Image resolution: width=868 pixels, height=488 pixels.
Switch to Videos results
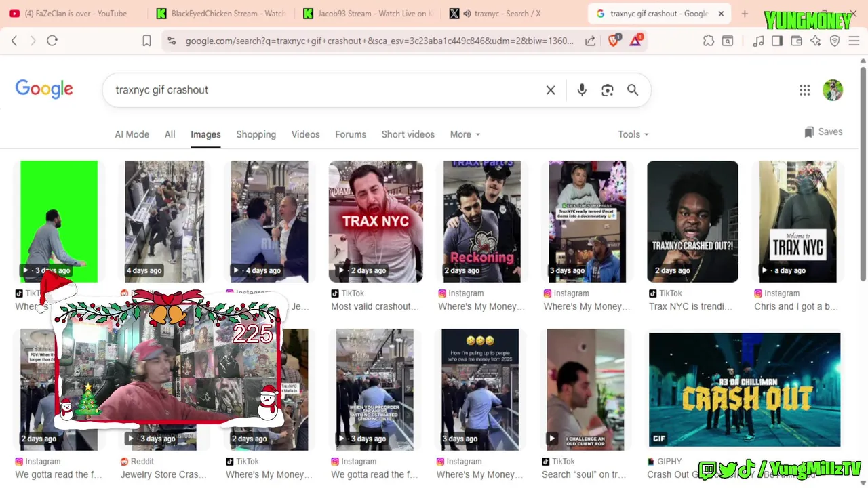point(306,134)
